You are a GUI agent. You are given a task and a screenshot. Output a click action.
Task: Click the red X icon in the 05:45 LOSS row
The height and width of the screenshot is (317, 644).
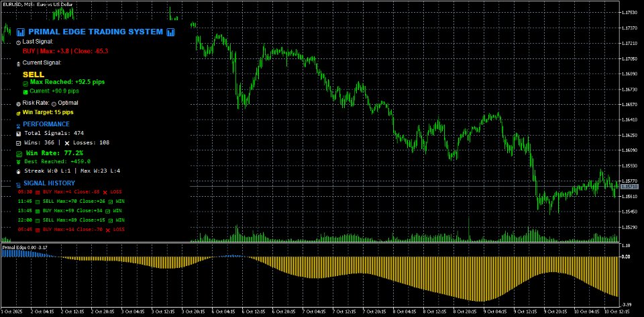click(x=108, y=230)
